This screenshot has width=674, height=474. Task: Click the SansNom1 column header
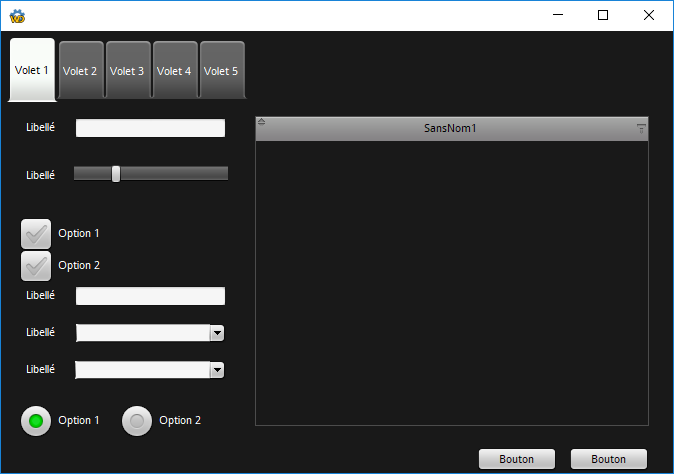click(451, 129)
